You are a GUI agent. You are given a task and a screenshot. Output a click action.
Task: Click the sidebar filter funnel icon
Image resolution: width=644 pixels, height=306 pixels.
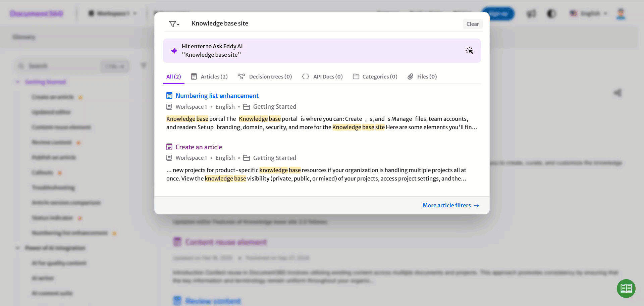(144, 66)
